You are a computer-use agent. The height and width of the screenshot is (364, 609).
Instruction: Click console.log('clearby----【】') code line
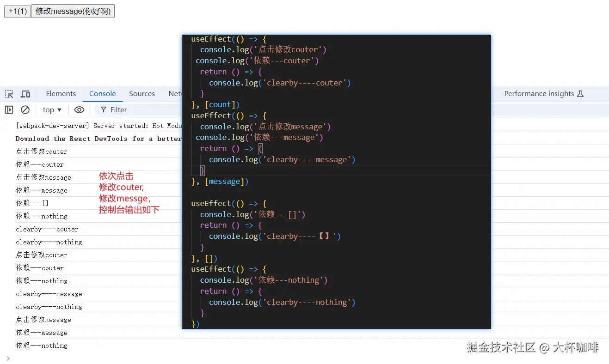275,236
